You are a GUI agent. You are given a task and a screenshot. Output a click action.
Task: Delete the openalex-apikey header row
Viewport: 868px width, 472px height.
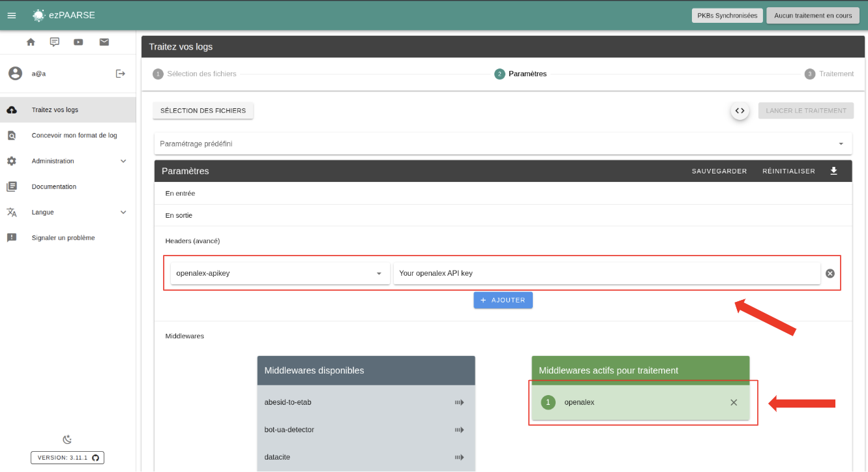(830, 273)
